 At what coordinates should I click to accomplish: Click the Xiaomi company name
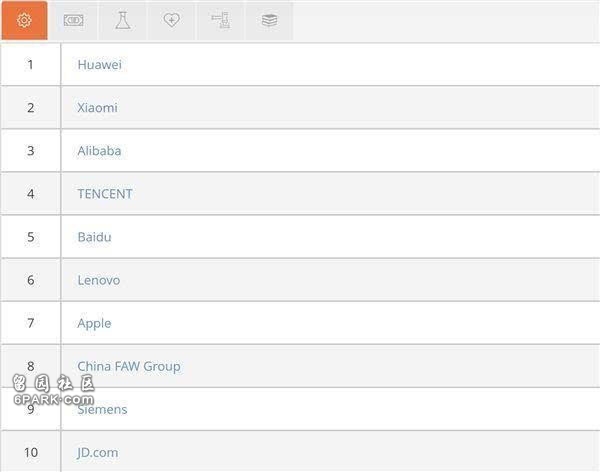tap(97, 108)
